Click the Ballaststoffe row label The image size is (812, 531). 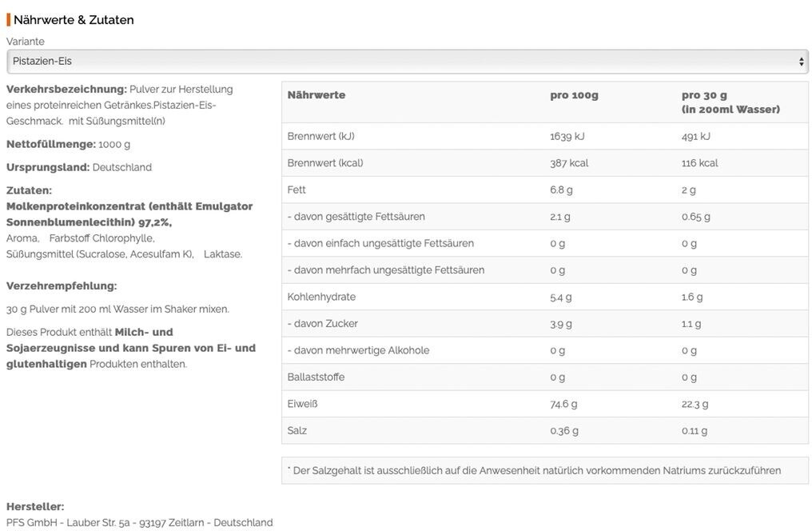(316, 377)
